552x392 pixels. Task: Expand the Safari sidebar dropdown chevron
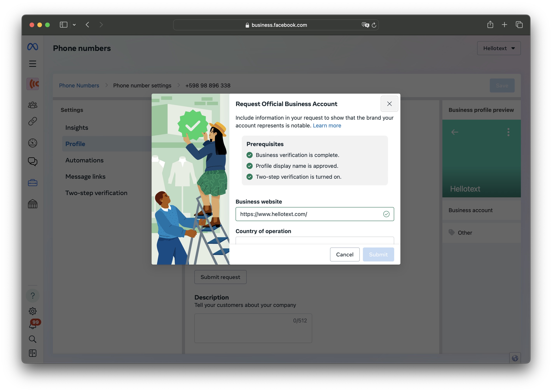tap(74, 25)
